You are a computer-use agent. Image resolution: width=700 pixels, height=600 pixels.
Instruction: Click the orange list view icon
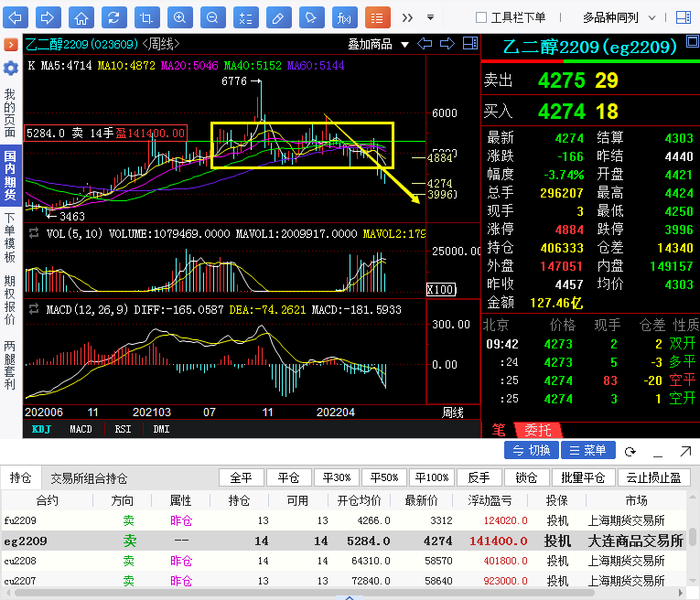coord(377,17)
